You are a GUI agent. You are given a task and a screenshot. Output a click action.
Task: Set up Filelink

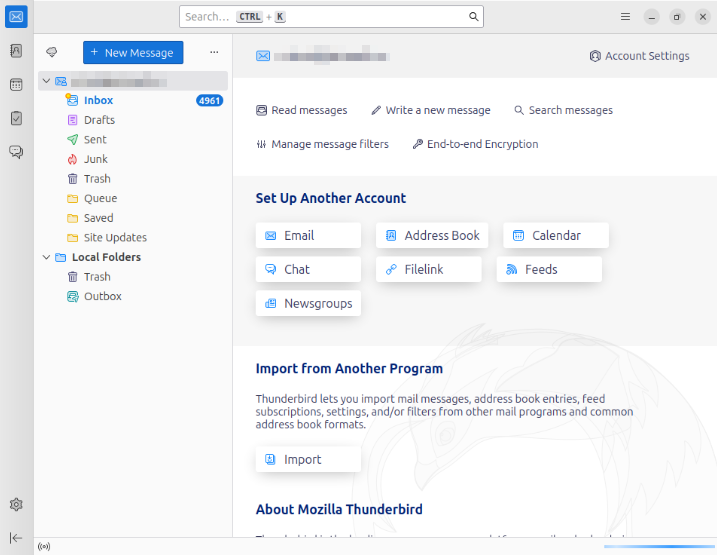429,270
